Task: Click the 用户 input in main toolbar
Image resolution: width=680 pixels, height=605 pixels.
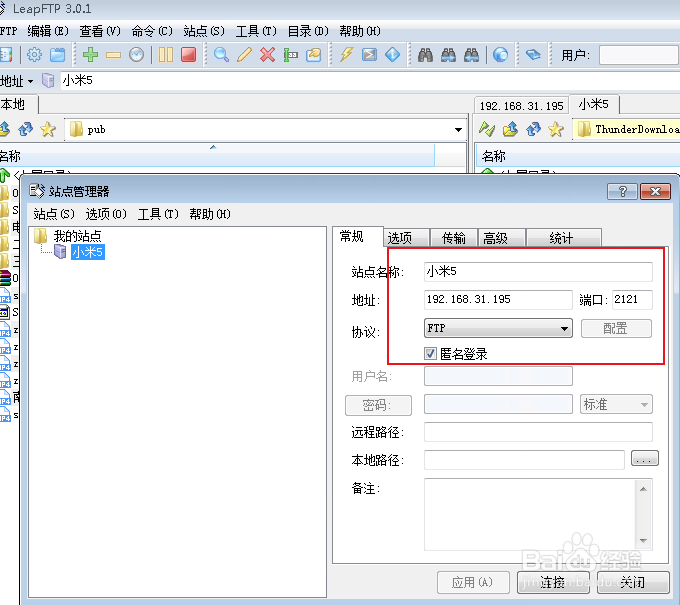Action: tap(639, 55)
